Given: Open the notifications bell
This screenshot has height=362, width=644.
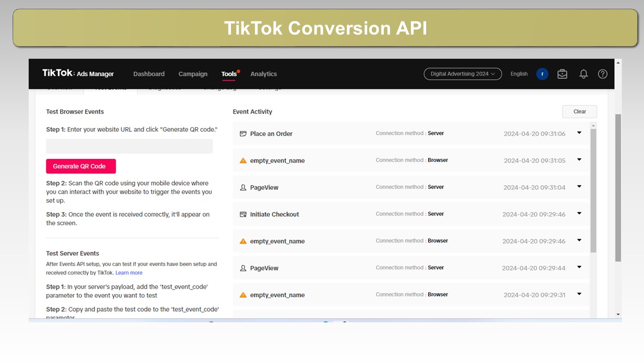Looking at the screenshot, I should click(x=584, y=74).
